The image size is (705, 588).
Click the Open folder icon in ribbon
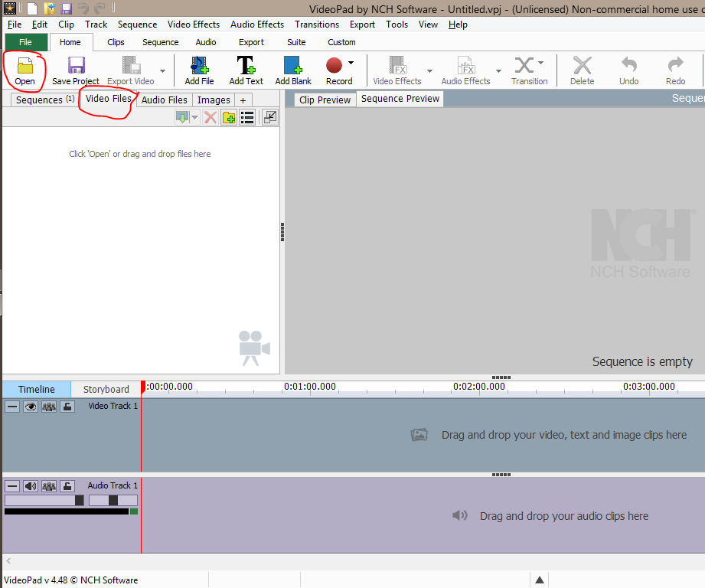pos(24,66)
